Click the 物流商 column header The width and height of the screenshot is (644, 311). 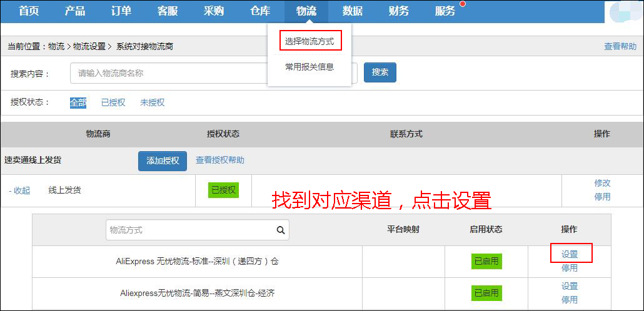coord(98,134)
